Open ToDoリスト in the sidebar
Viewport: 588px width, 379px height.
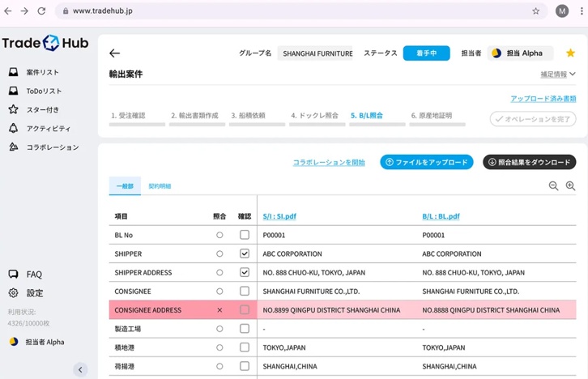(35, 91)
